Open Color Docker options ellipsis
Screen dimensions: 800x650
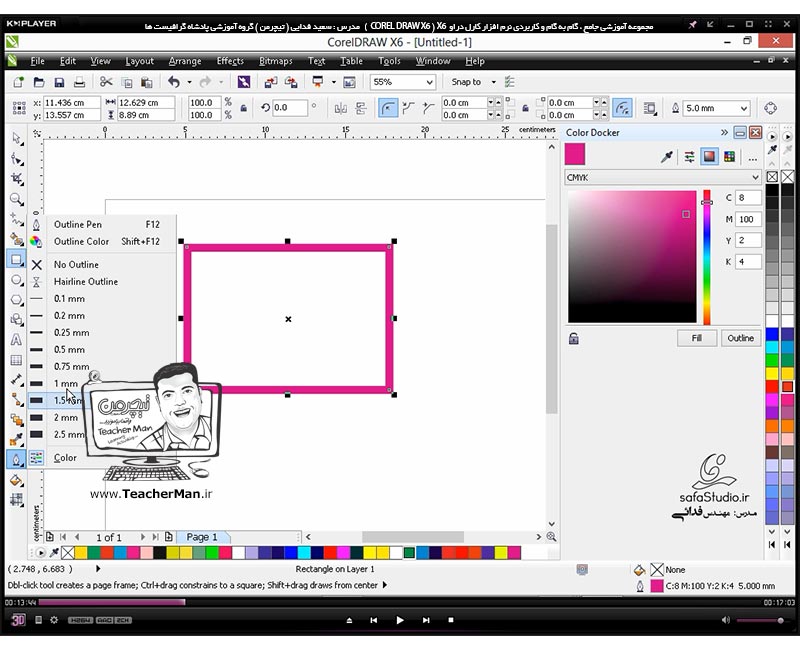click(x=753, y=158)
